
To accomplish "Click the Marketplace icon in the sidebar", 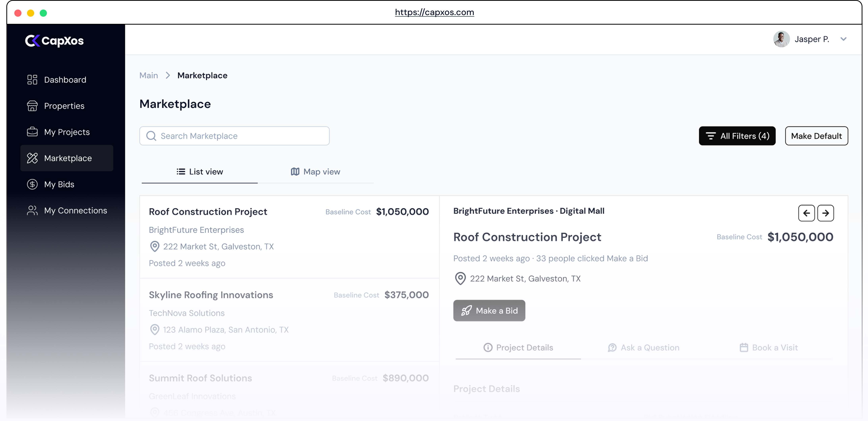I will [32, 158].
